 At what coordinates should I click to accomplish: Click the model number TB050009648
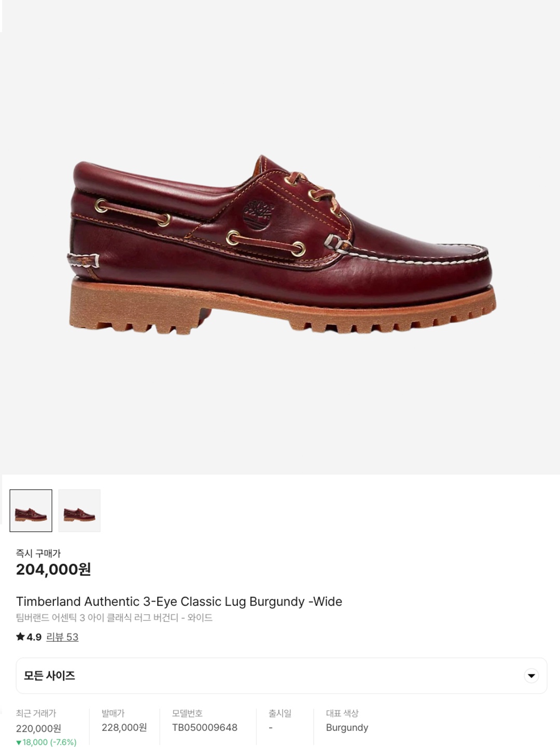tap(205, 728)
